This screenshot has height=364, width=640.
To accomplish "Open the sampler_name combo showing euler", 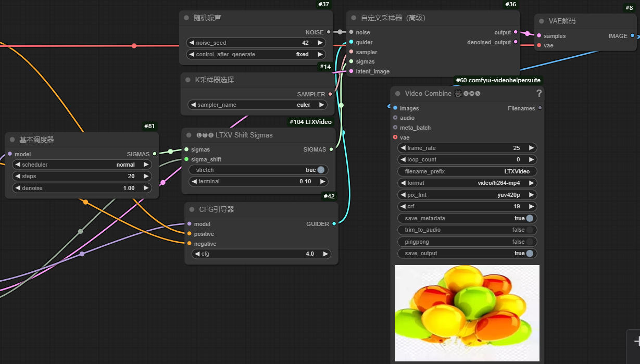I will click(257, 105).
